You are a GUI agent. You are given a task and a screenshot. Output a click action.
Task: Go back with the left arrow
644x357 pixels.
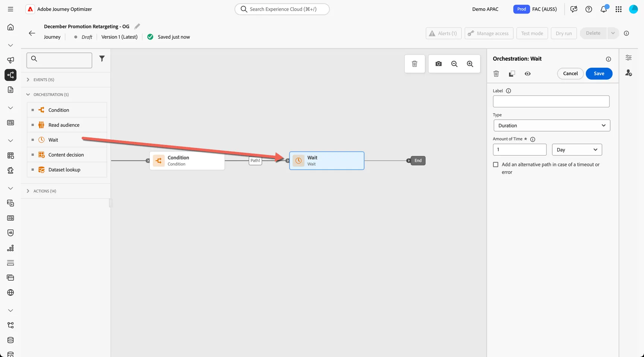pos(32,33)
